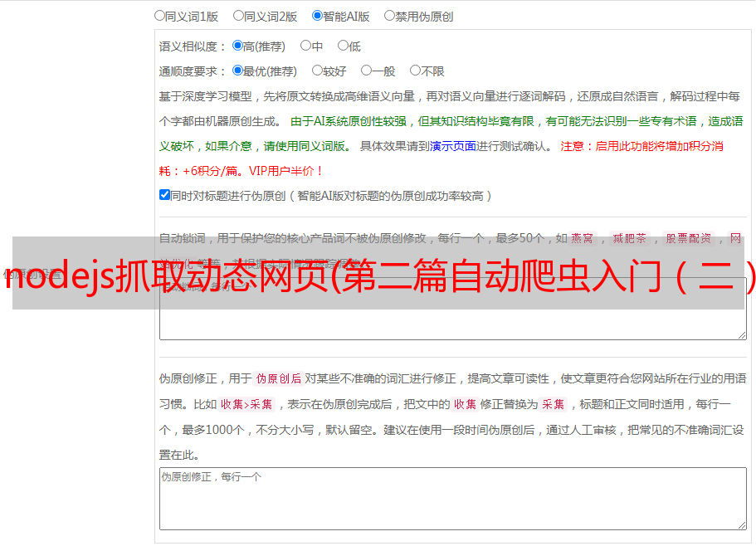Set 语义相似度 to 中

coord(305,46)
